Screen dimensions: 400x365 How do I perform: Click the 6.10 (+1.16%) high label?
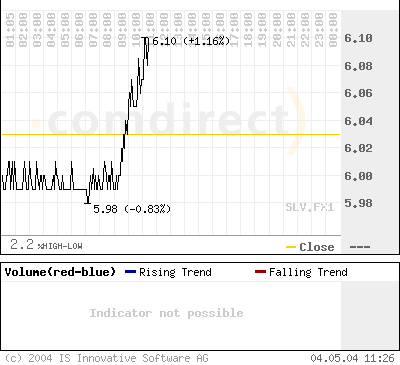pos(191,41)
